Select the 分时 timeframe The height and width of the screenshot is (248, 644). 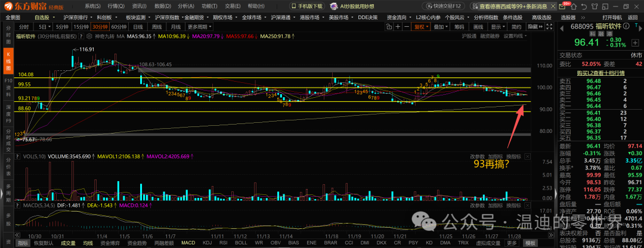point(24,27)
